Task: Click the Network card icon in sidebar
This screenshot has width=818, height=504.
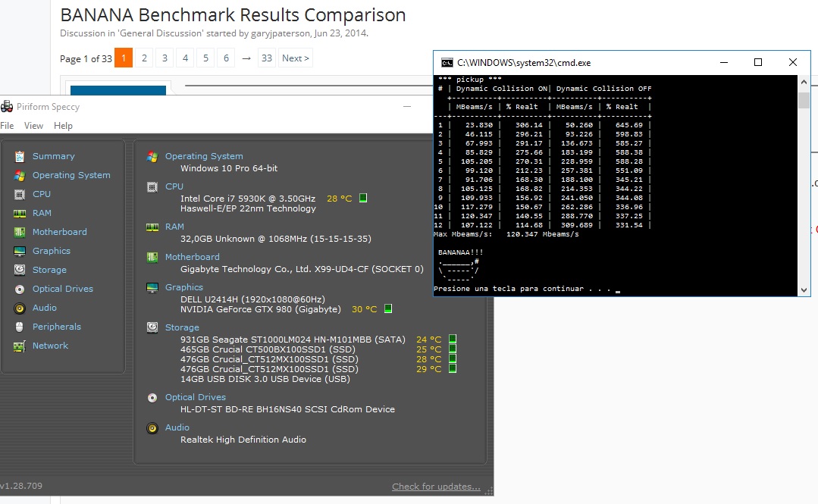Action: pos(19,346)
